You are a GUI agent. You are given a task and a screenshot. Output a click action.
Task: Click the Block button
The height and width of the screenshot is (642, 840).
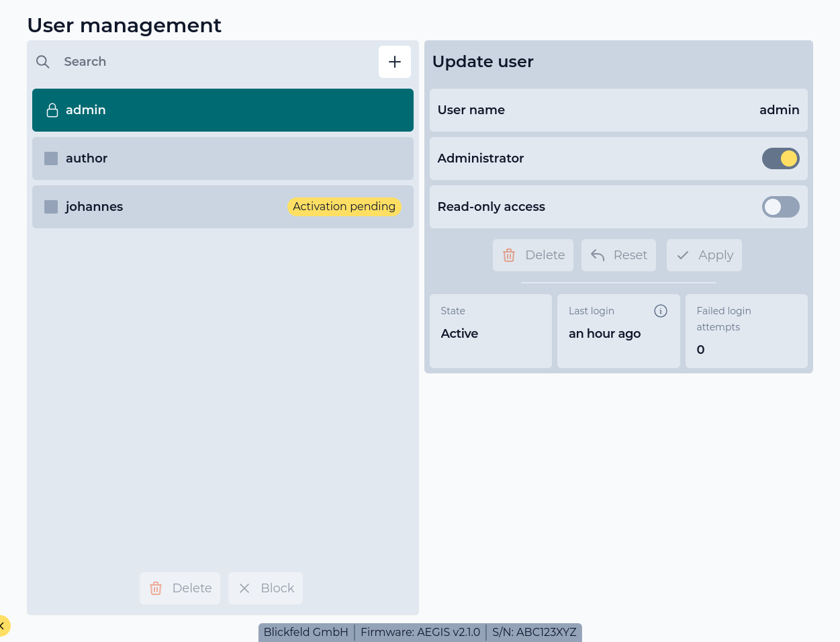(265, 588)
